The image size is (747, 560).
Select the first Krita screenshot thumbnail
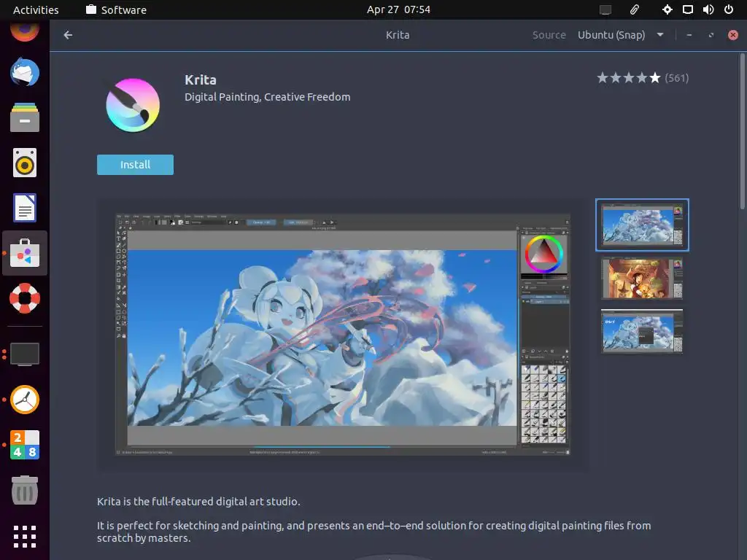pos(642,225)
